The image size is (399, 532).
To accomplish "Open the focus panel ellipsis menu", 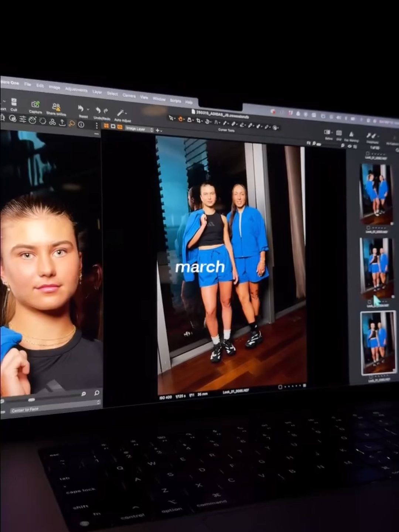I will (x=97, y=134).
